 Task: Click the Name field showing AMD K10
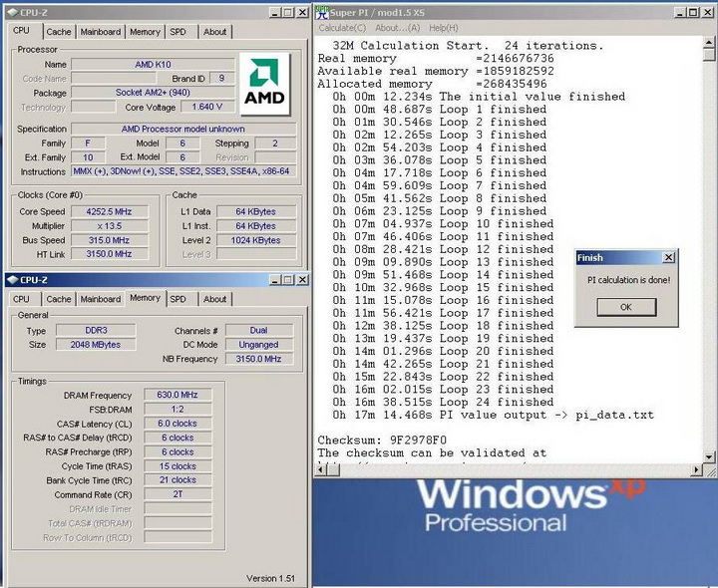[153, 65]
